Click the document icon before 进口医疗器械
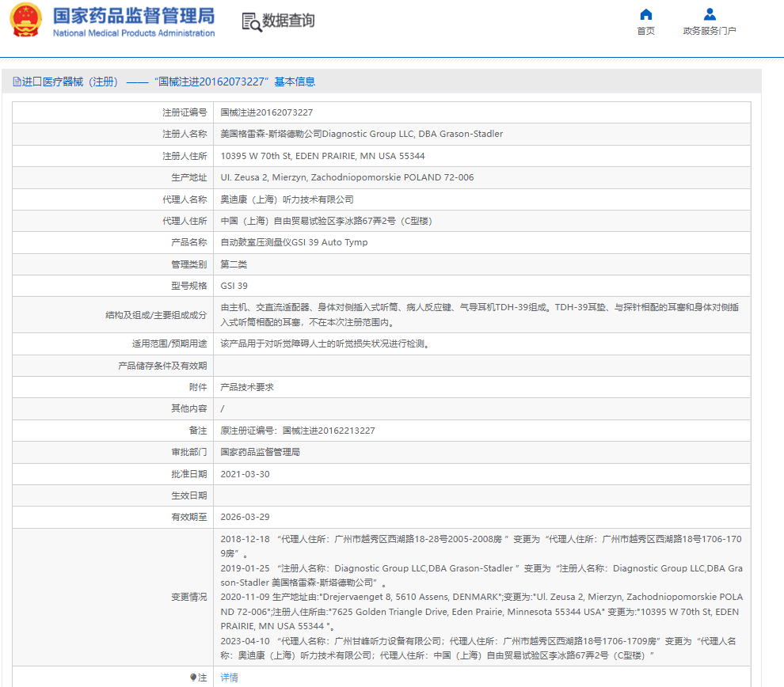Image resolution: width=784 pixels, height=687 pixels. [x=17, y=82]
